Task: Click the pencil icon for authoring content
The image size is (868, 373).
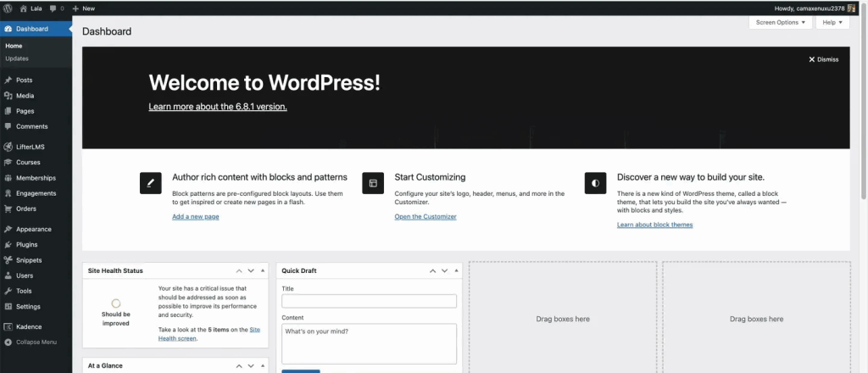Action: pos(151,183)
